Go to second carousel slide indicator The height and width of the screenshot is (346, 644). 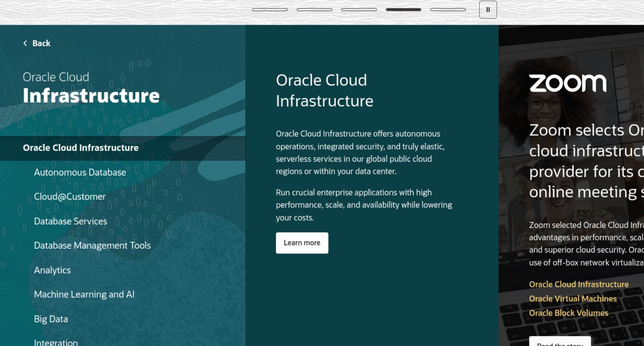(x=314, y=9)
